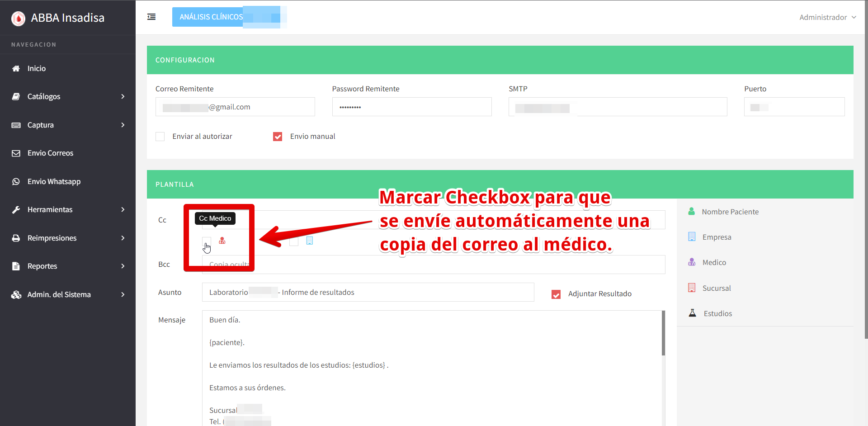Expand the Catálogos submenu chevron
Screen dimensions: 868x426
(123, 97)
